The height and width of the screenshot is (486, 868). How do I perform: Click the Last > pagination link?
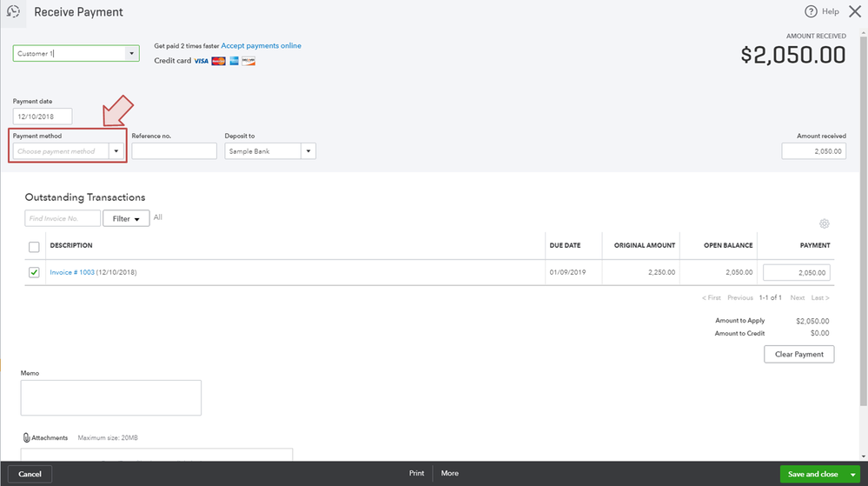click(x=820, y=297)
